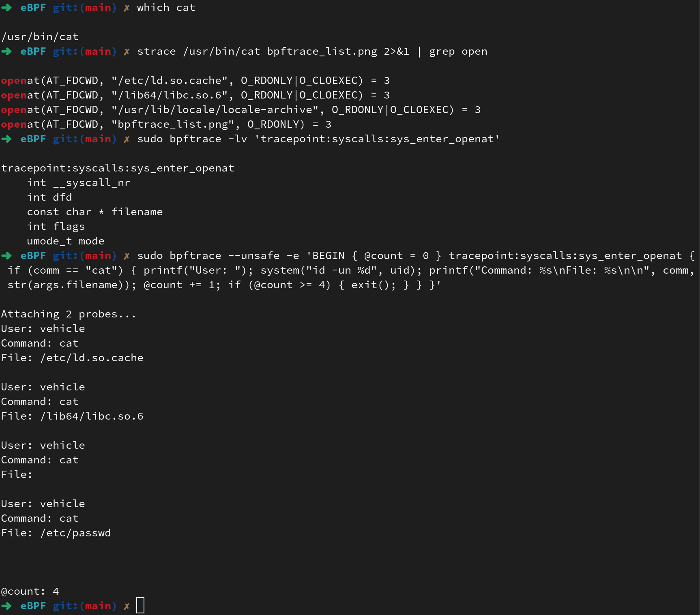Viewport: 700px width, 615px height.
Task: Select 'File: /lib64/libc.so.6' output line
Action: [x=72, y=416]
